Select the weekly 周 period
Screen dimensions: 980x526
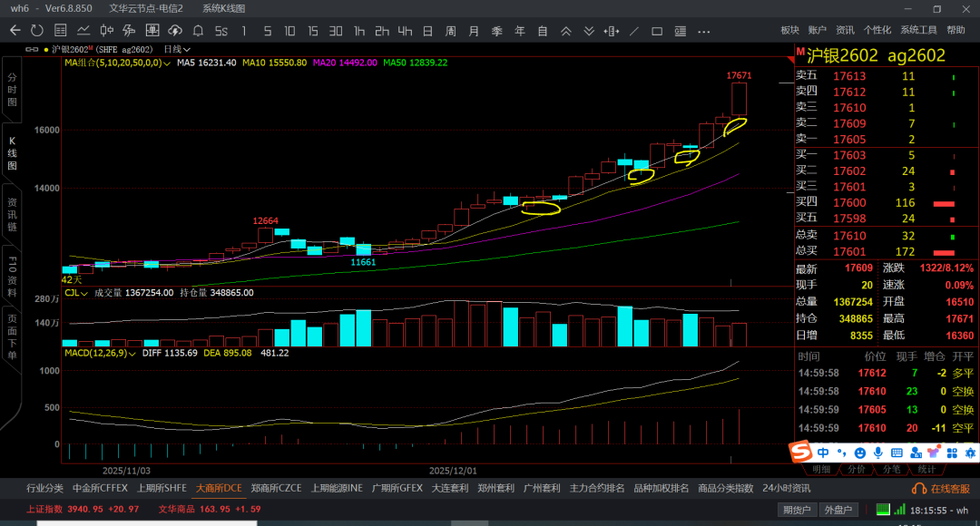coord(451,31)
